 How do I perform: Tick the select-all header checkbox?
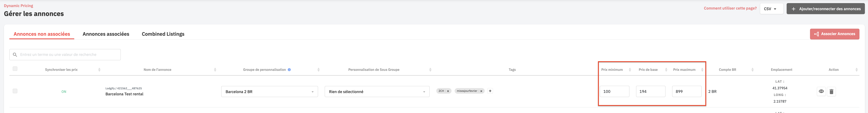click(15, 69)
